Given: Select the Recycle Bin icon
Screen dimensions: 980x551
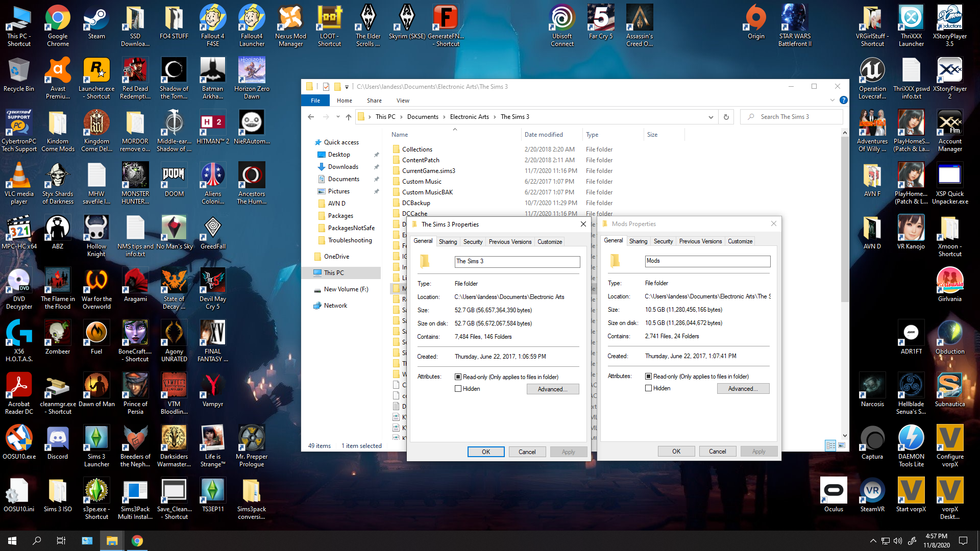Looking at the screenshot, I should [x=19, y=75].
